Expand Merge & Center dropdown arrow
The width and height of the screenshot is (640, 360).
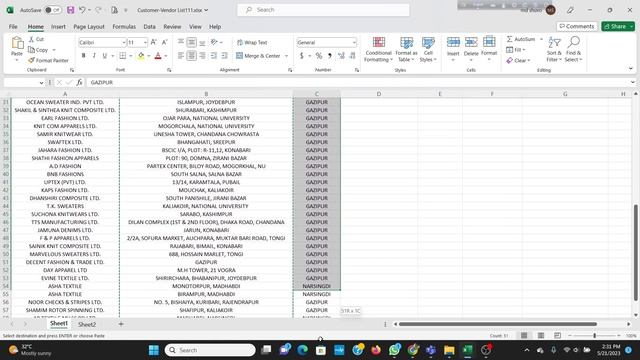pyautogui.click(x=286, y=56)
